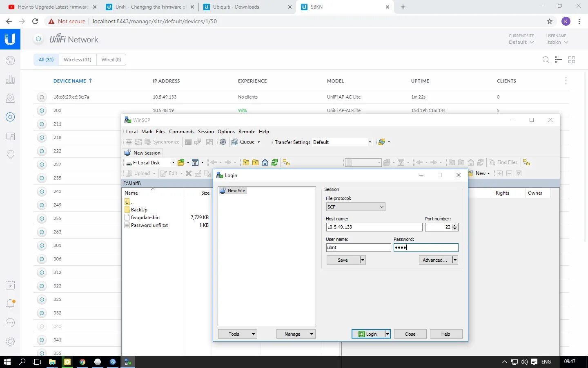Image resolution: width=588 pixels, height=368 pixels.
Task: Switch UniFi devices to grid view
Action: [572, 60]
